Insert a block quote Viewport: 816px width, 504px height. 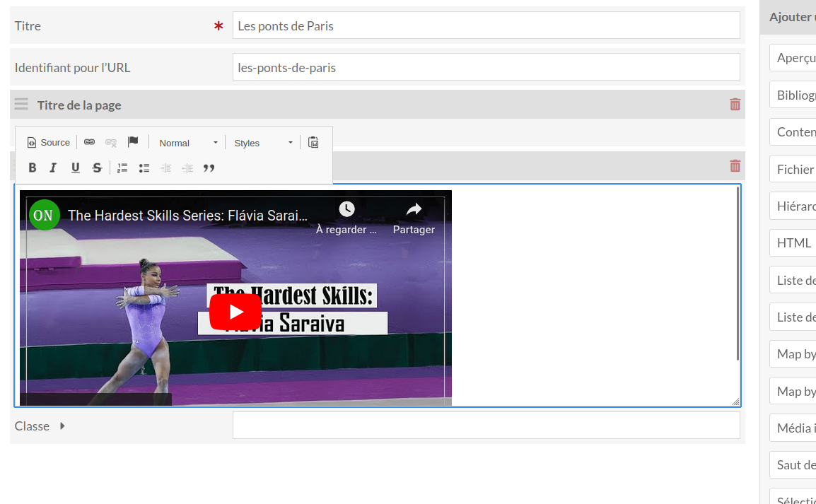click(x=209, y=168)
